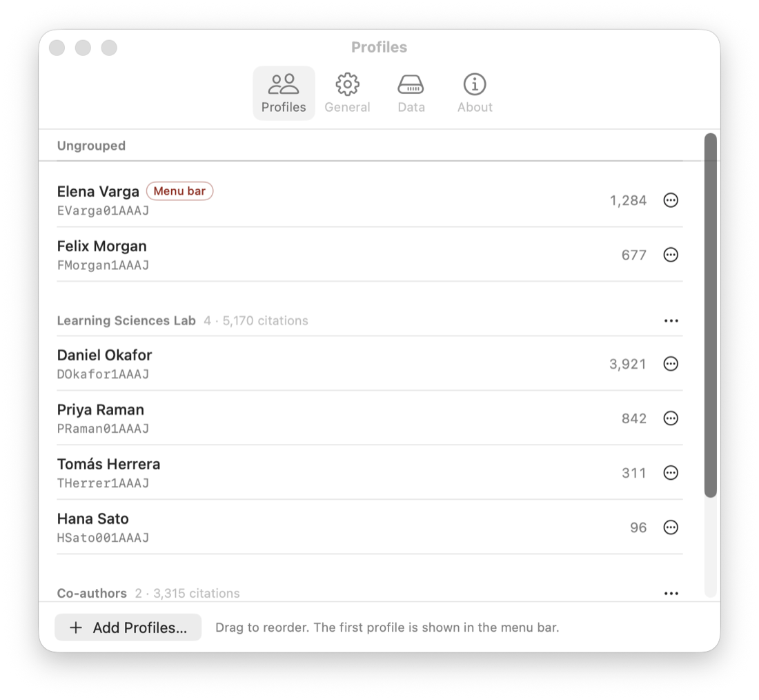This screenshot has width=759, height=700.
Task: Open Learning Sciences Lab group menu
Action: pyautogui.click(x=671, y=321)
